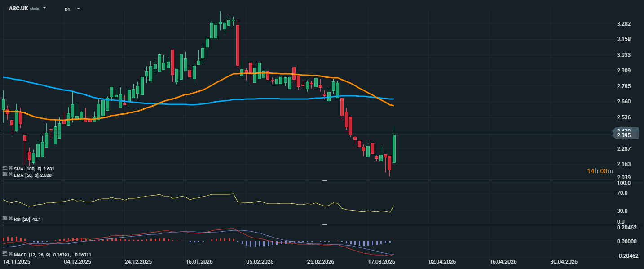Click the 2.395 current price tag
The height and width of the screenshot is (269, 644).
point(624,135)
